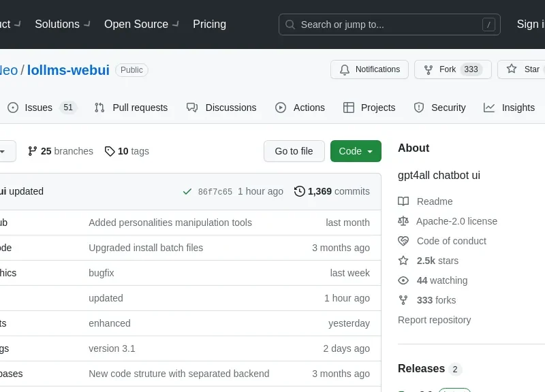Screen dimensions: 545x392
Task: Open the Projects tab
Action: point(369,108)
